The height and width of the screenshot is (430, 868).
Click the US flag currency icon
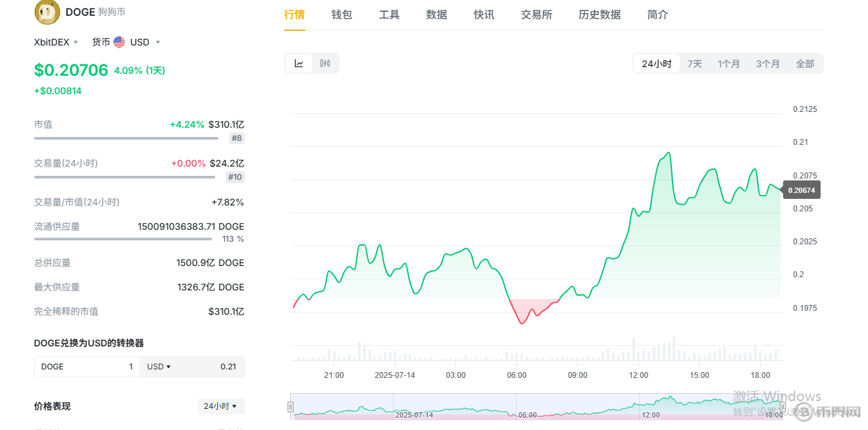click(119, 42)
